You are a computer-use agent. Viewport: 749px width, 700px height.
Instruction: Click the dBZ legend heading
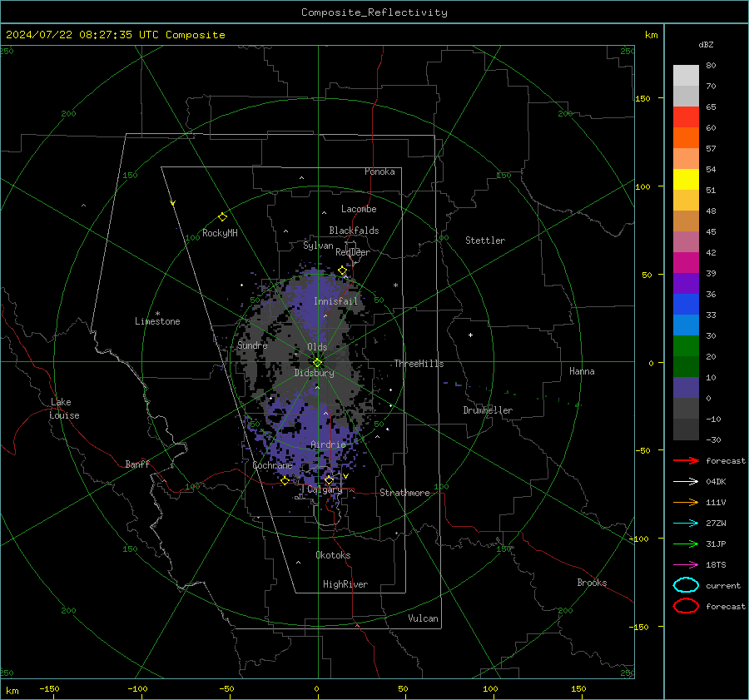[706, 44]
